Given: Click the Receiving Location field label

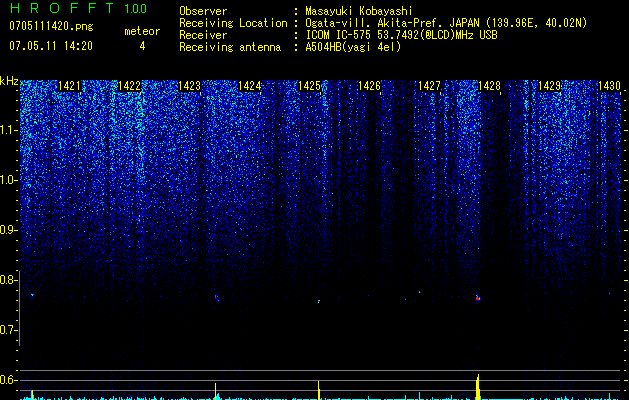Looking at the screenshot, I should pos(233,23).
